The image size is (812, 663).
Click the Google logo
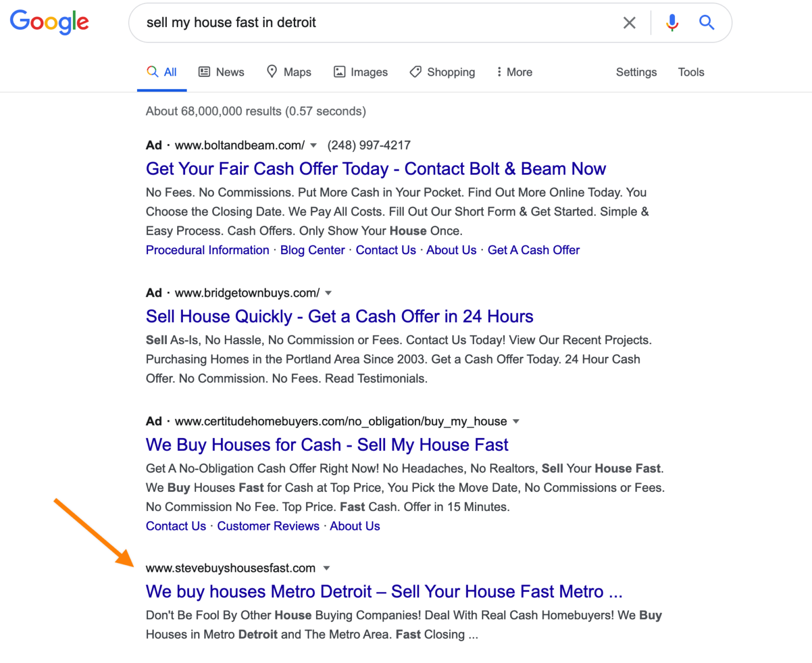(49, 22)
